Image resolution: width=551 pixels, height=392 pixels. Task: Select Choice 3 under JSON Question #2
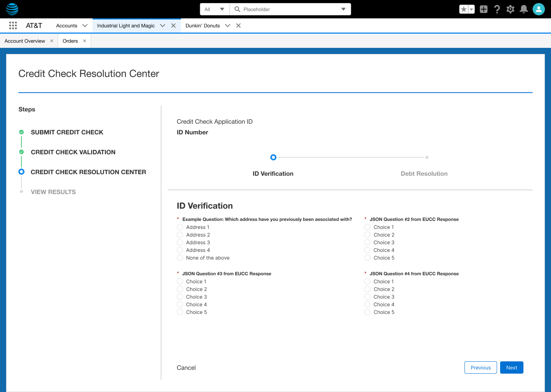tap(367, 242)
